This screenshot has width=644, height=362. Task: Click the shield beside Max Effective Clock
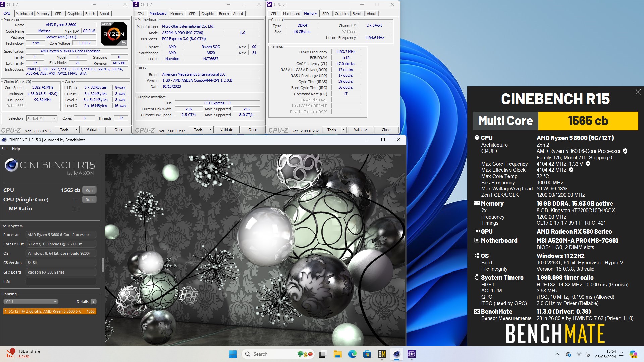571,170
